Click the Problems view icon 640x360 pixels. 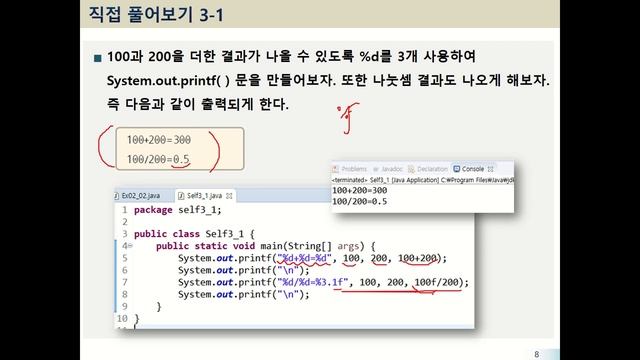336,169
